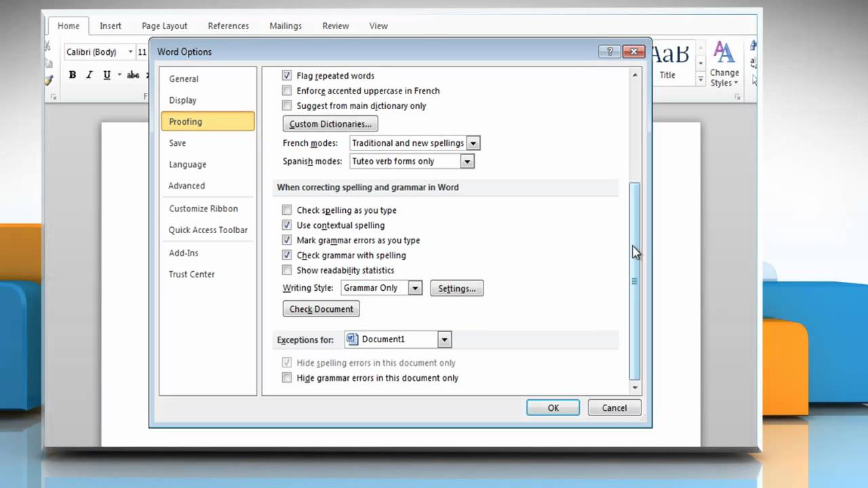Select Trust Center in sidebar
The width and height of the screenshot is (868, 488).
point(208,274)
